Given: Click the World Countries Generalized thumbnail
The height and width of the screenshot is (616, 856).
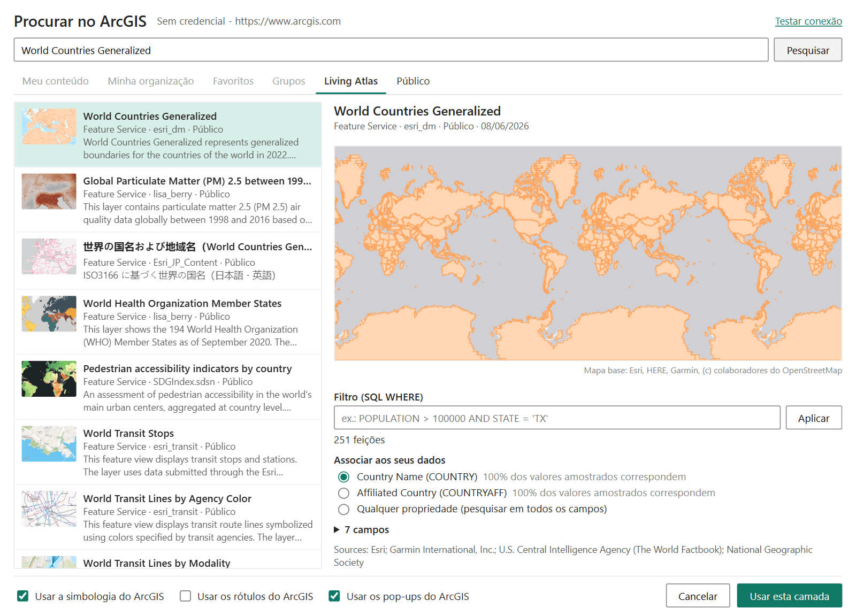Looking at the screenshot, I should click(x=49, y=127).
